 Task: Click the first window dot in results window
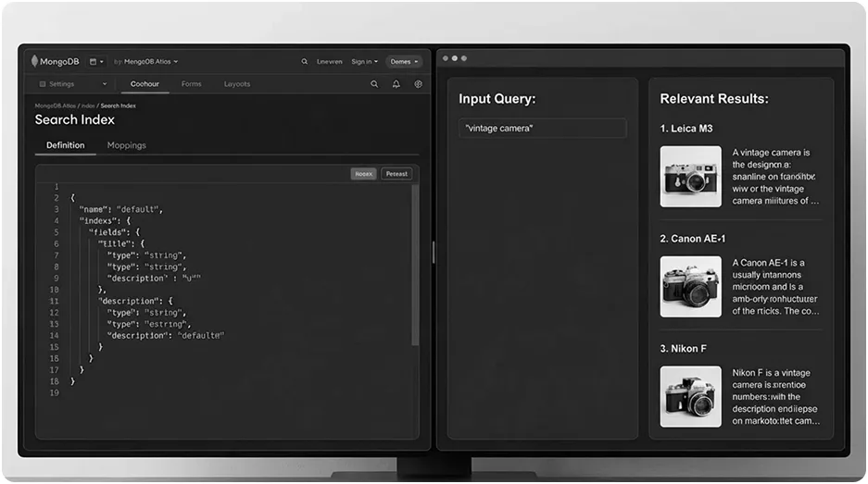click(445, 58)
